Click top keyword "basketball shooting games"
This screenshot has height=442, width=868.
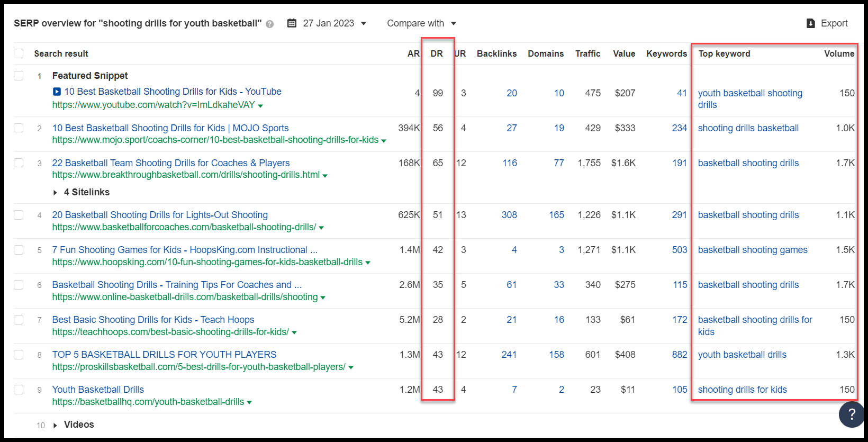click(x=753, y=250)
